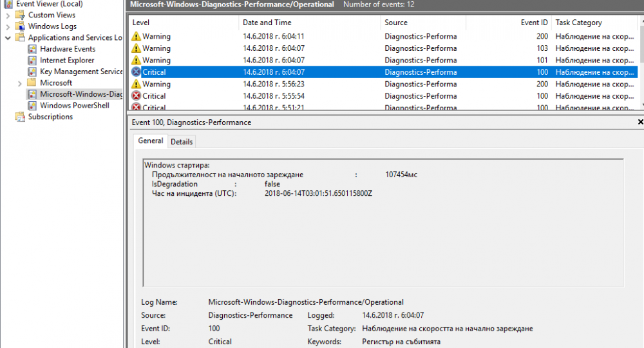Expand the Windows Logs node
This screenshot has width=644, height=348.
tap(8, 26)
